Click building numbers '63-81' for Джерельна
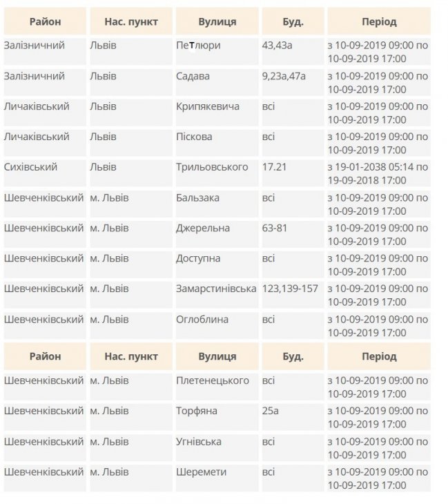This screenshot has height=504, width=448. pos(275,228)
